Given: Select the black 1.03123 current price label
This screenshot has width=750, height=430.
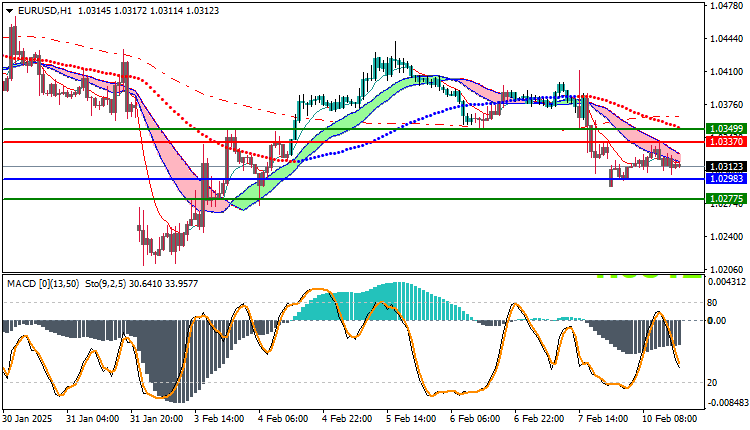Looking at the screenshot, I should [x=726, y=166].
